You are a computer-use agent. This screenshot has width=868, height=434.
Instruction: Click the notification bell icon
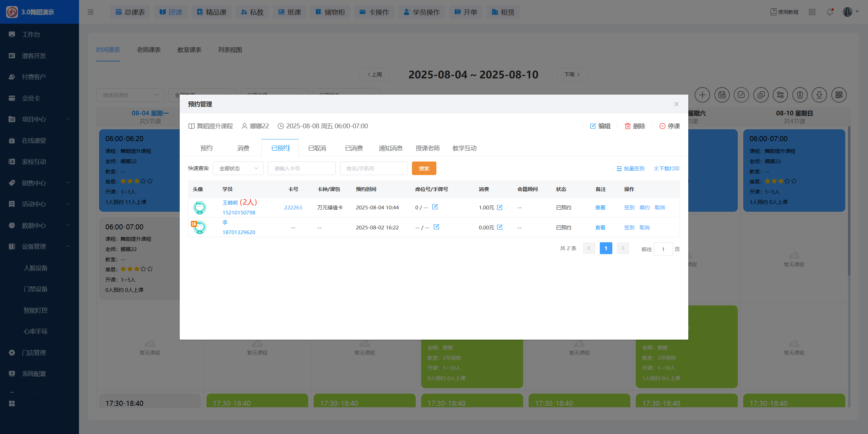830,12
